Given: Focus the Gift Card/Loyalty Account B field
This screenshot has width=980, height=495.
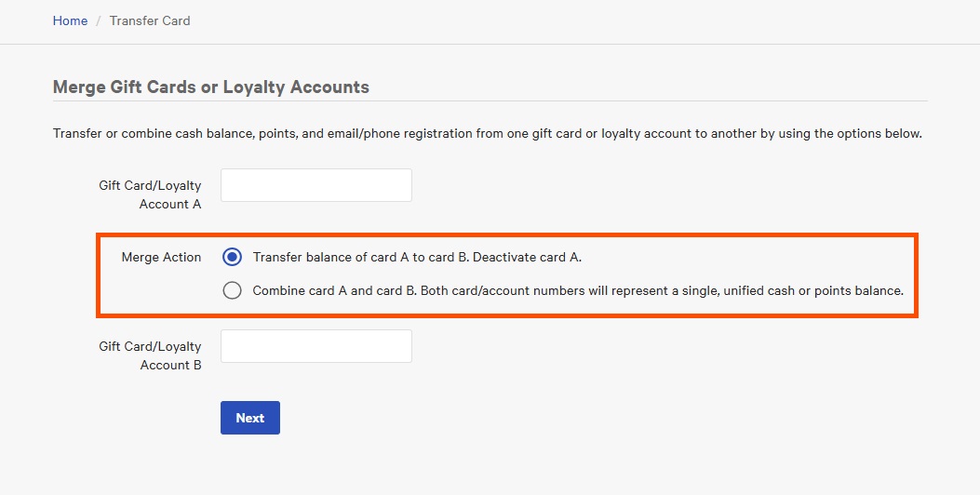Looking at the screenshot, I should [315, 346].
